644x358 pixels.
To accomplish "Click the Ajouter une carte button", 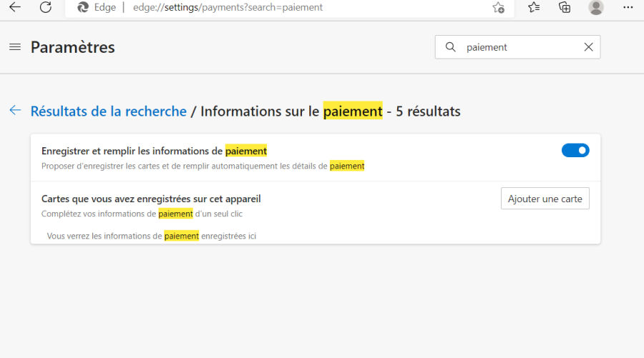I will click(x=545, y=199).
